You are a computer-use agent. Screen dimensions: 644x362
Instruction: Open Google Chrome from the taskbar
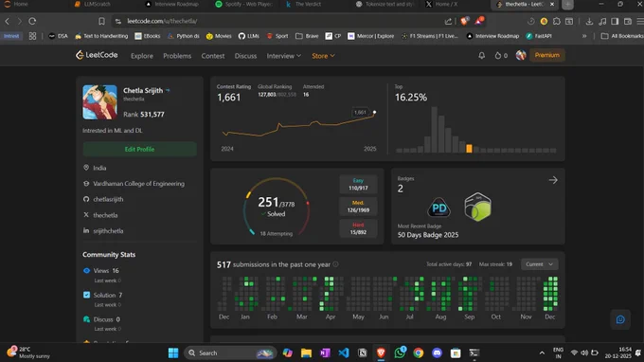[418, 353]
